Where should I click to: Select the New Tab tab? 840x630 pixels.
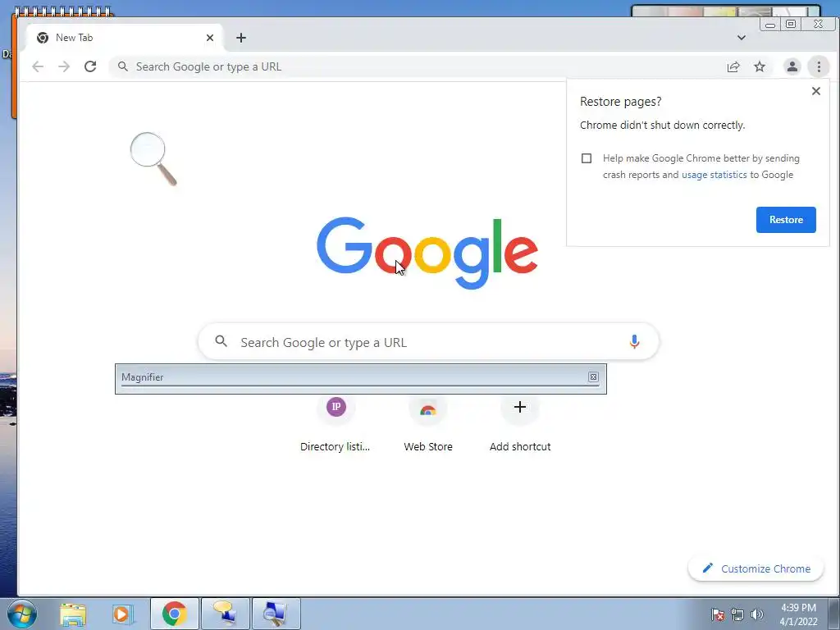(x=123, y=38)
